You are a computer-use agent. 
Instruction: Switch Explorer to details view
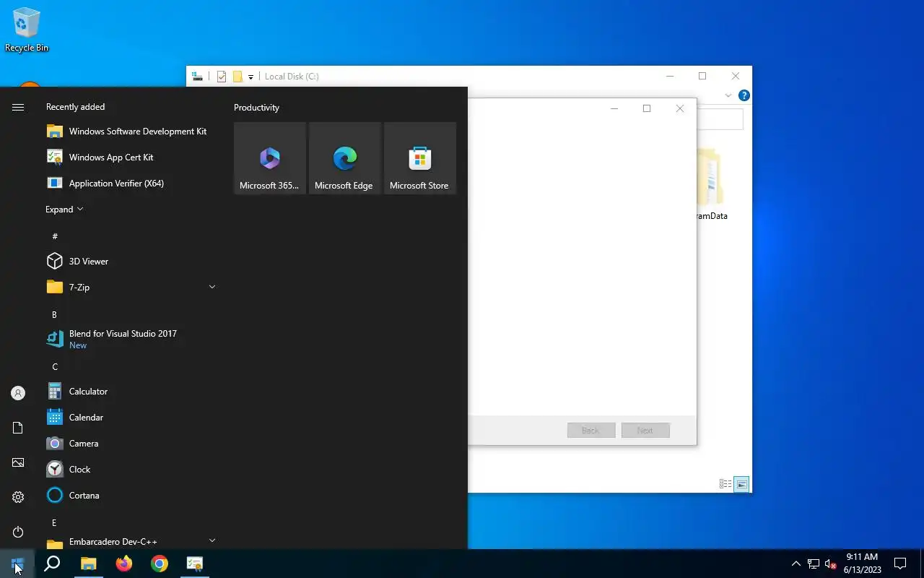725,484
